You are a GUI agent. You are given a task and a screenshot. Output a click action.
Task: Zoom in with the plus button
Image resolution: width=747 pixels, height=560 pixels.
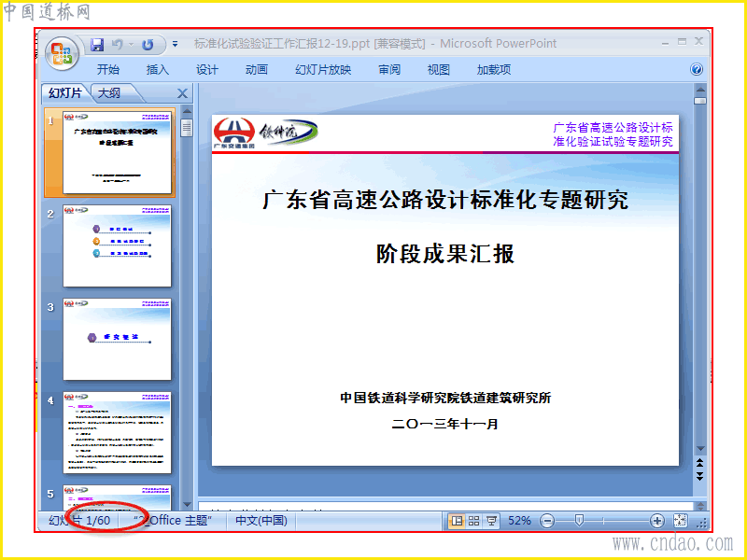tap(657, 521)
